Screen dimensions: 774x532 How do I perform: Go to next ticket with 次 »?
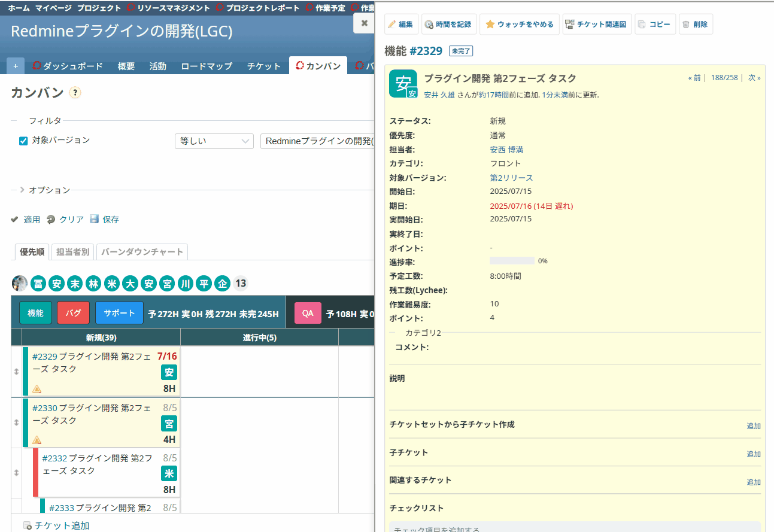(754, 78)
